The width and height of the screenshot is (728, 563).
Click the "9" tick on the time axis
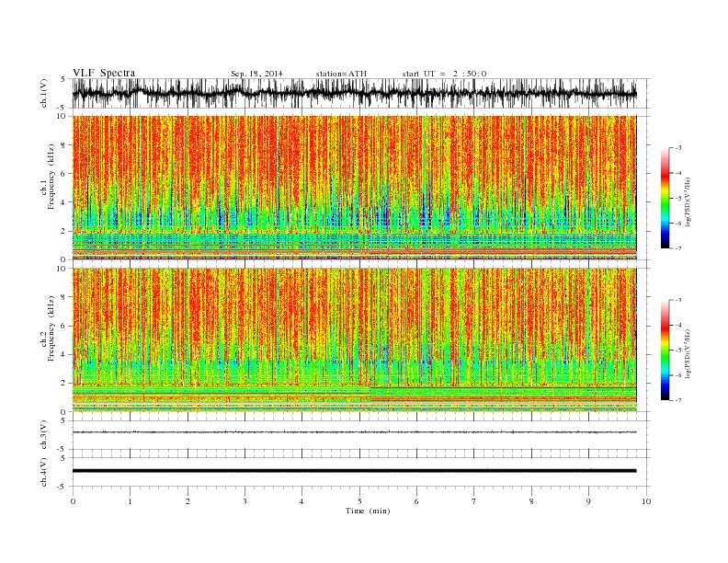588,501
